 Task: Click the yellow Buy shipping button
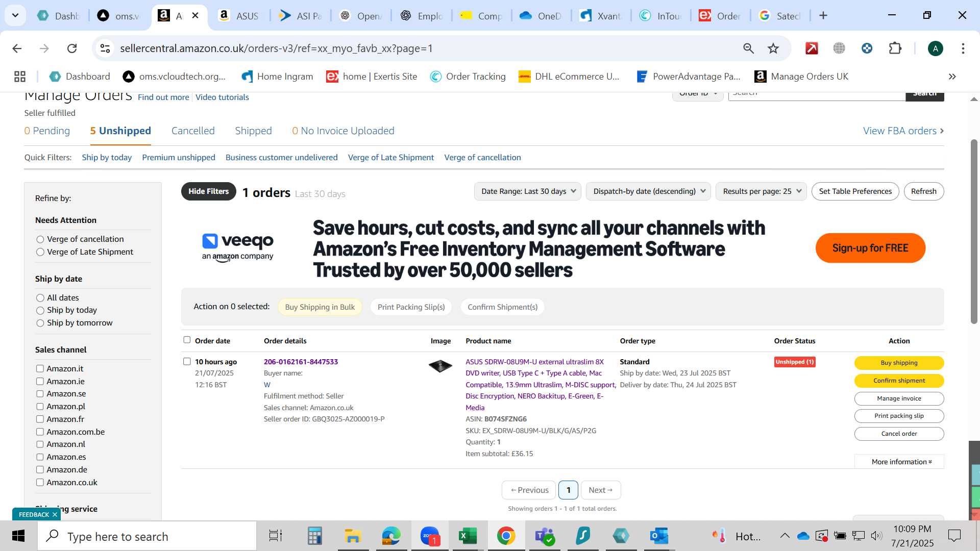(x=899, y=363)
